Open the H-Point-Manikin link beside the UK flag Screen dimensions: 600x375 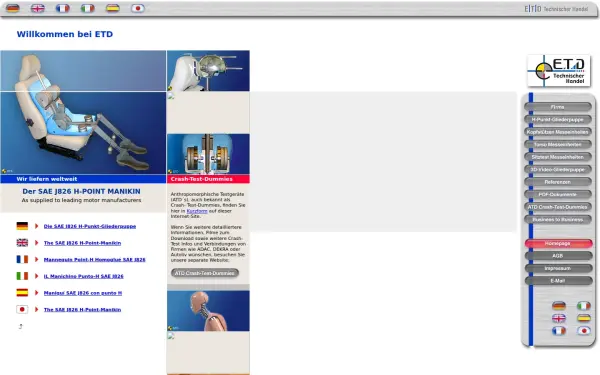click(x=82, y=243)
